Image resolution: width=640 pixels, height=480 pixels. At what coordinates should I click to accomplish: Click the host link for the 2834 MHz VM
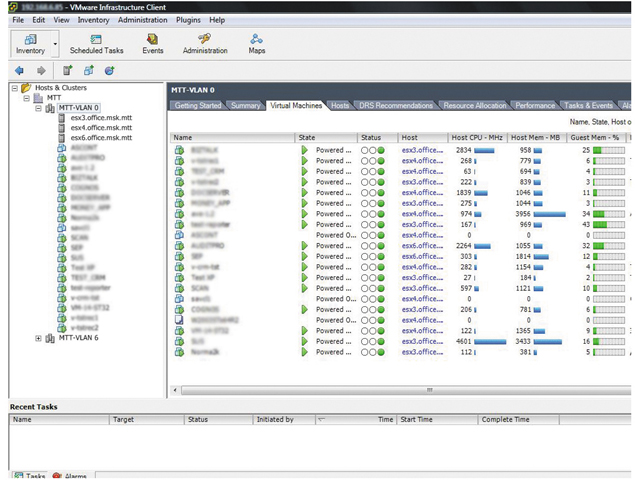[422, 150]
